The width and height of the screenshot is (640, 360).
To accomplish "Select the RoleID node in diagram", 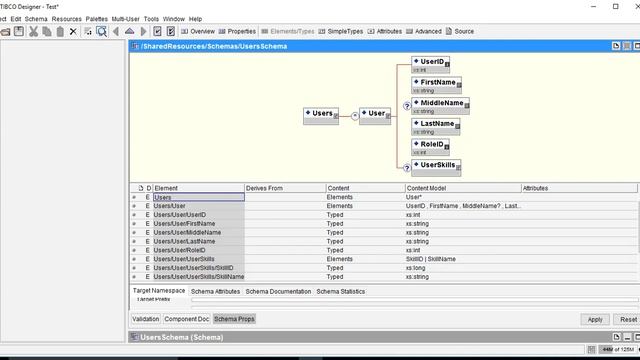I will pos(430,147).
